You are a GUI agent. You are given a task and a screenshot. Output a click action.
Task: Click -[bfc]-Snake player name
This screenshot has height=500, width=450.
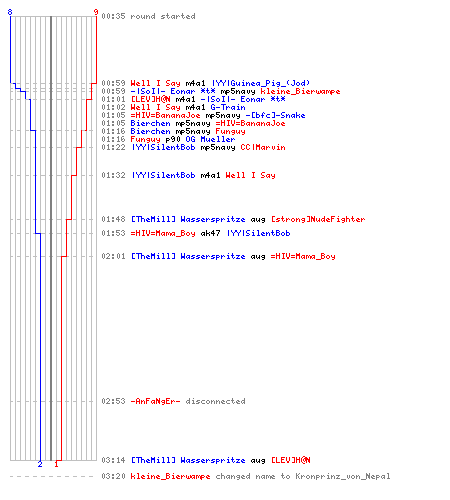[x=275, y=115]
